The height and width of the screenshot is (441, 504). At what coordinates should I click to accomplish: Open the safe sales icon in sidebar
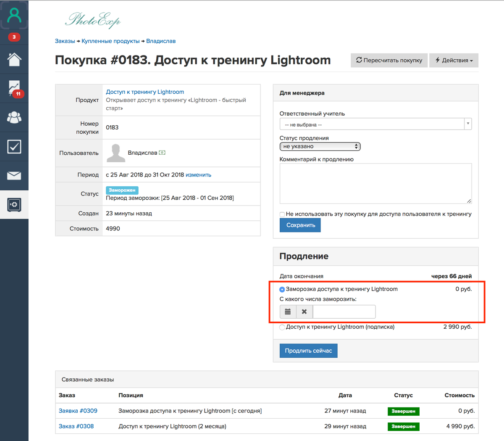coord(14,205)
